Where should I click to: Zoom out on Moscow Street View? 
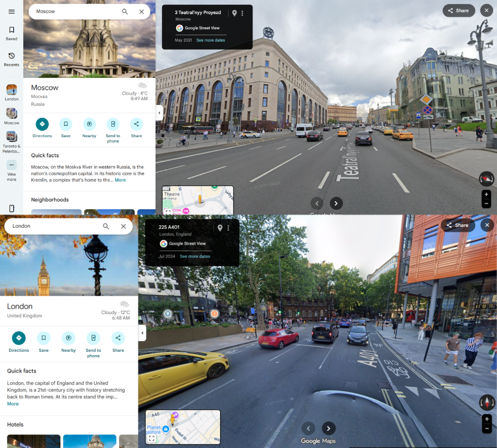tap(486, 203)
